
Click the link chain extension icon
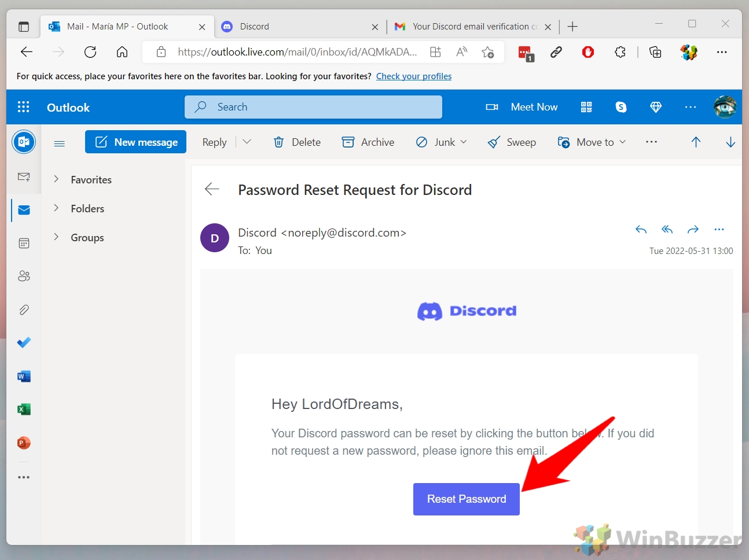(x=556, y=52)
